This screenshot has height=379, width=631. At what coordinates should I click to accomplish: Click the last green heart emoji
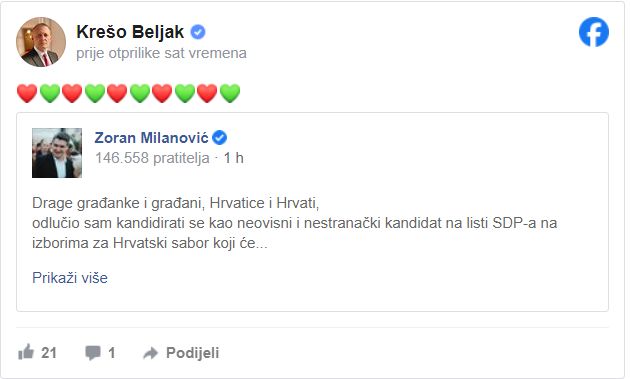pos(230,93)
